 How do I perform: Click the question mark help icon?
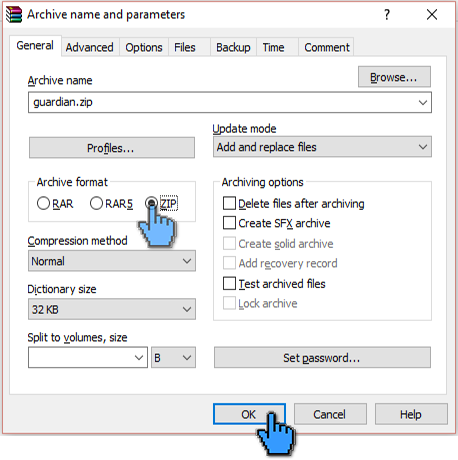tap(387, 14)
